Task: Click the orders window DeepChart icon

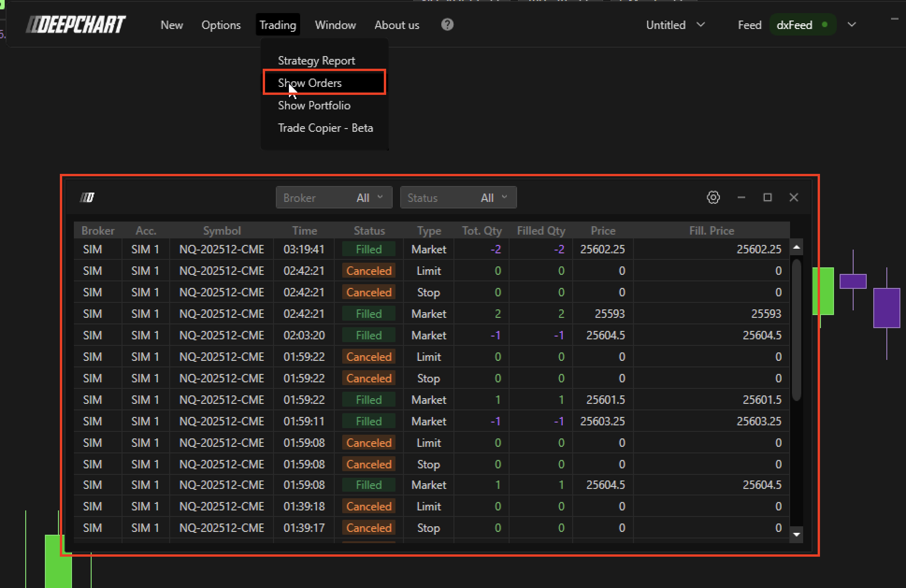Action: 87,198
